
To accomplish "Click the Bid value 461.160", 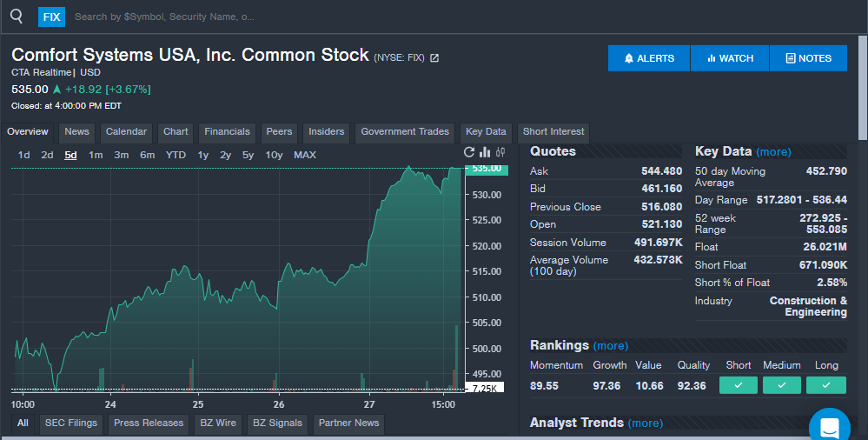I will click(x=661, y=189).
